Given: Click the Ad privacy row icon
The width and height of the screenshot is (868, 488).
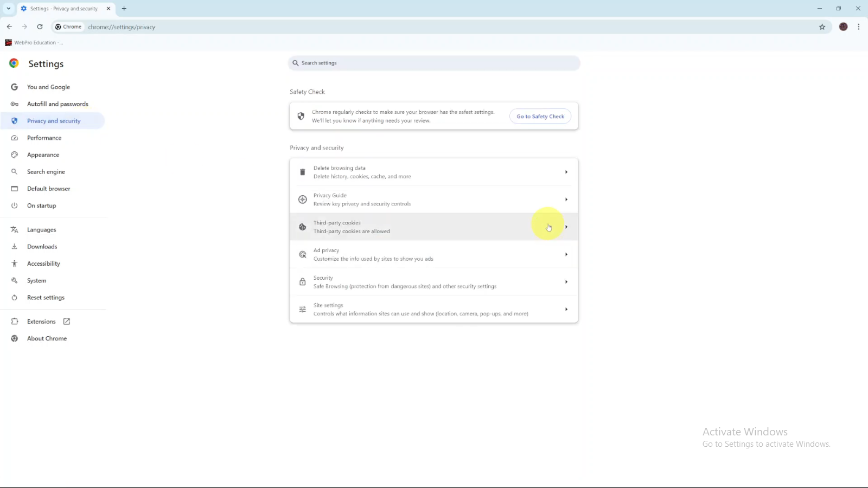Looking at the screenshot, I should point(303,254).
